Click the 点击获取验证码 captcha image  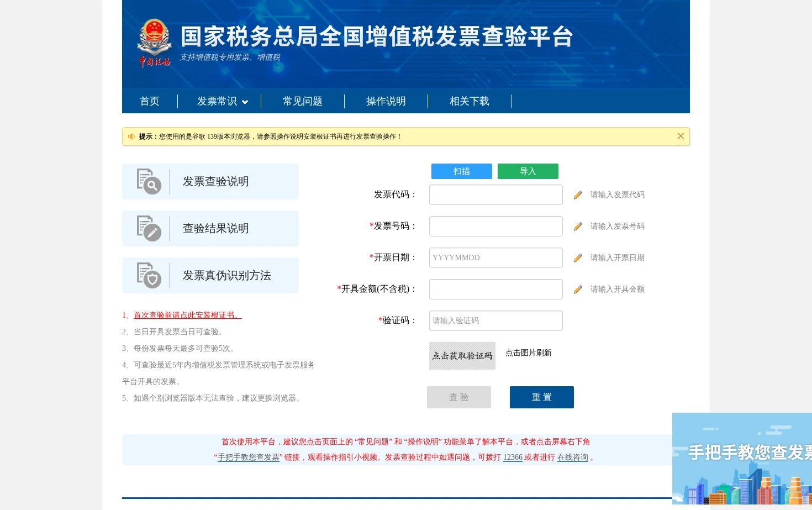click(462, 356)
